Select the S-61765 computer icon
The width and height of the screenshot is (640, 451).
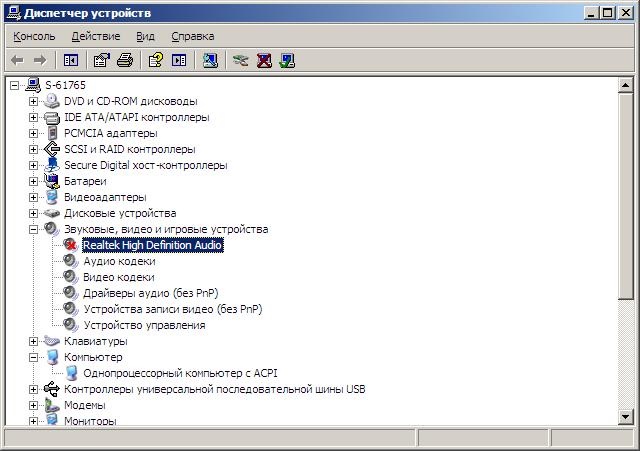33,85
